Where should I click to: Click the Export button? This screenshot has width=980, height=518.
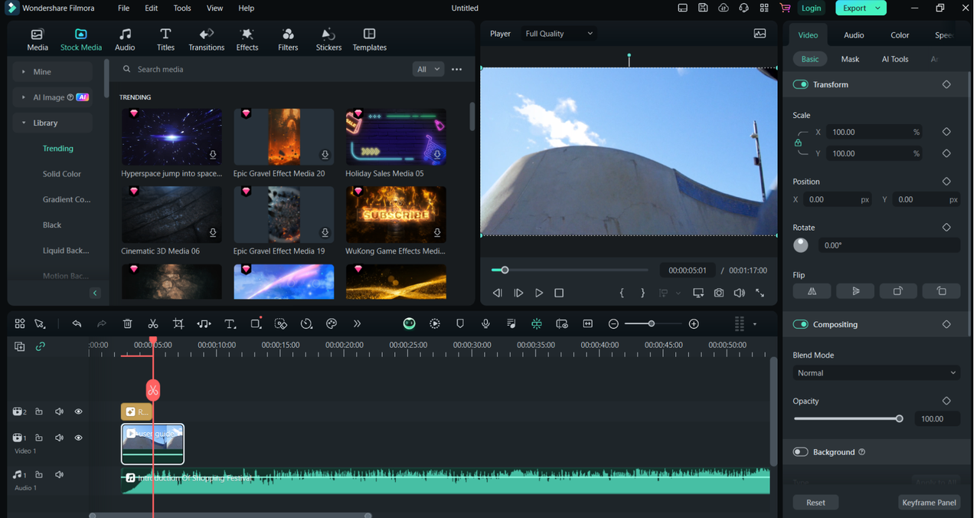coord(860,8)
